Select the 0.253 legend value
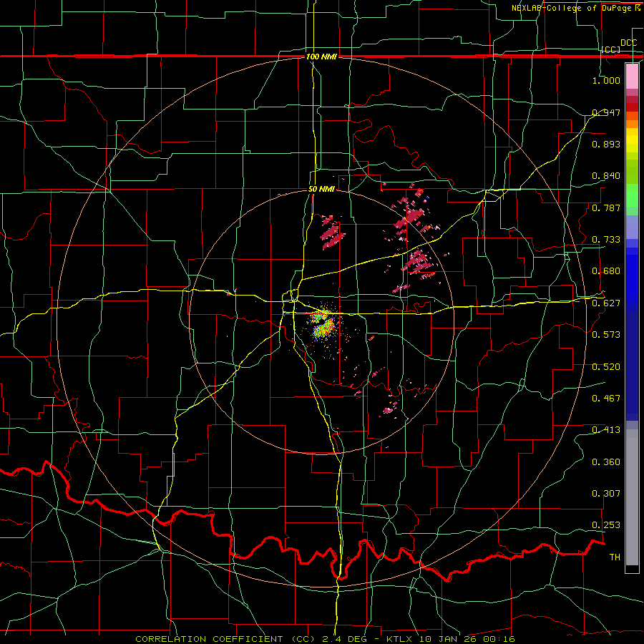The height and width of the screenshot is (644, 644). pyautogui.click(x=606, y=525)
